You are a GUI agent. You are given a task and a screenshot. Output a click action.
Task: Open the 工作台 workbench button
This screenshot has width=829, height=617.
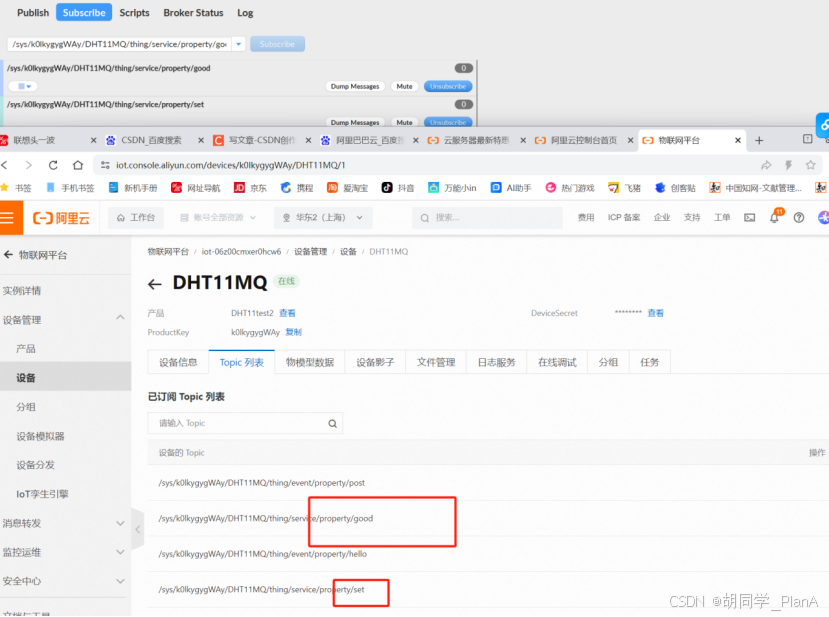[x=136, y=217]
